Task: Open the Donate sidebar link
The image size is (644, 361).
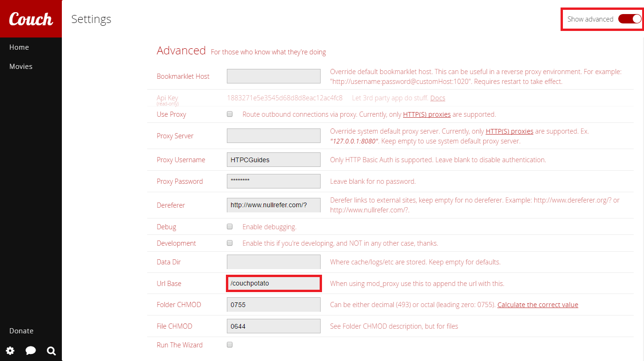Action: [x=22, y=331]
